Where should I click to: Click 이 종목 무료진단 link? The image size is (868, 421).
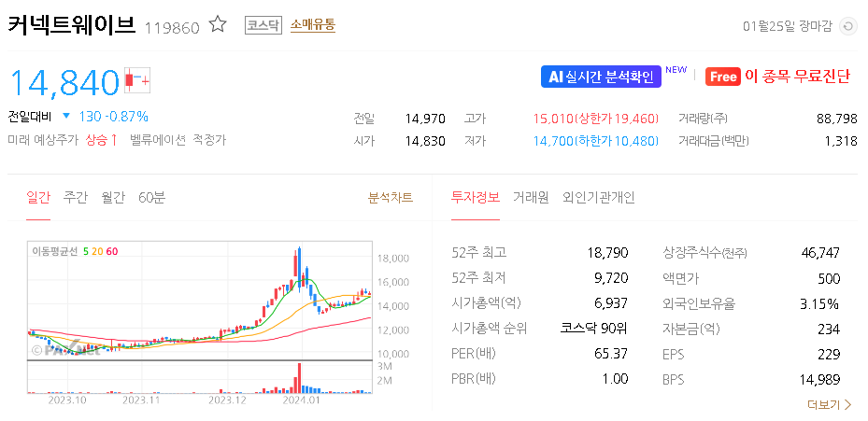[x=797, y=77]
